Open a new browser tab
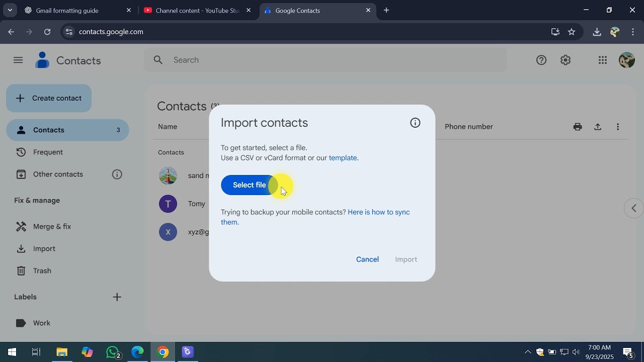 386,10
